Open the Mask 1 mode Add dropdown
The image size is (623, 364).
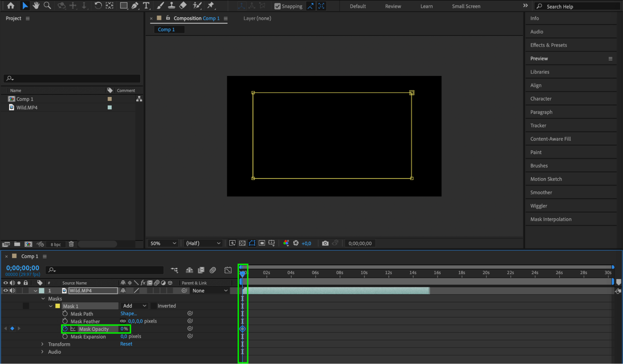pyautogui.click(x=134, y=306)
